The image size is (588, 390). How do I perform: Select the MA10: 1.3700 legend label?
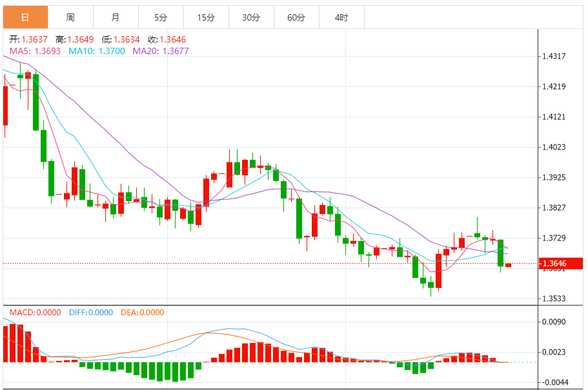pyautogui.click(x=97, y=51)
